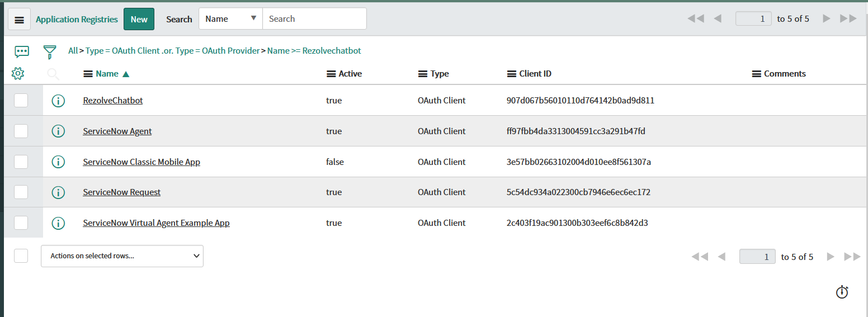This screenshot has height=317, width=868.
Task: Click client ID 907d067b56010110d764142b0ad9d811
Action: click(581, 101)
